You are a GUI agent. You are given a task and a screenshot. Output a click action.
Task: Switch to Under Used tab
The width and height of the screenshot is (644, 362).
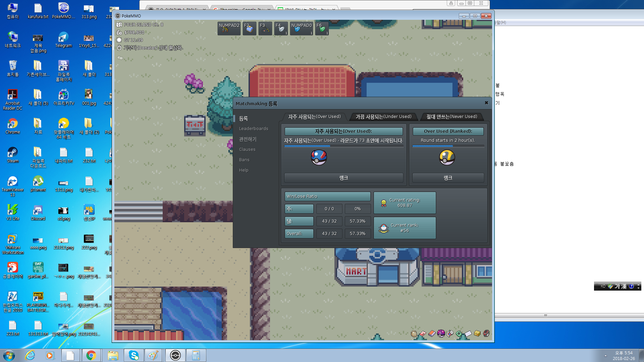(383, 117)
